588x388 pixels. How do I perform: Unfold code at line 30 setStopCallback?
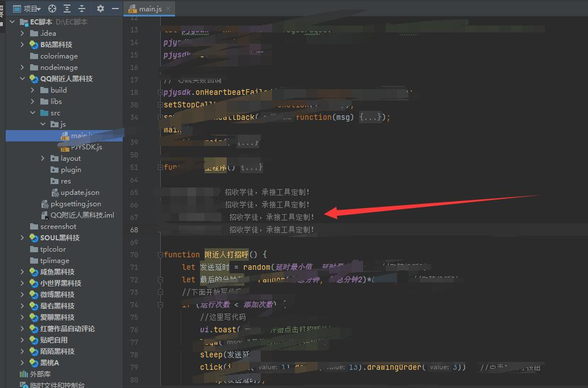tap(160, 105)
